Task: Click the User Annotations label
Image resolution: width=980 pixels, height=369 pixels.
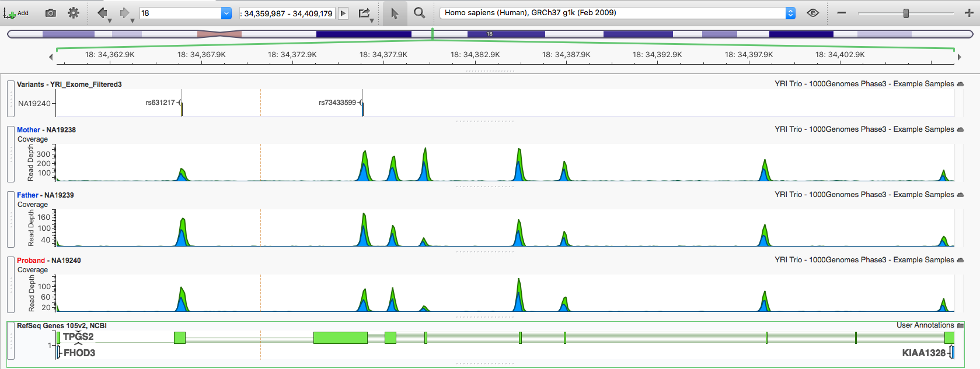Action: click(925, 325)
